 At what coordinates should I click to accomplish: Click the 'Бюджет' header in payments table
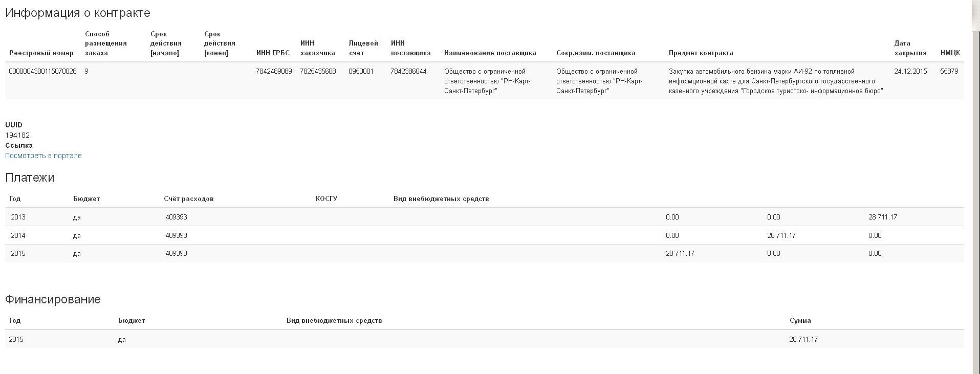coord(86,199)
